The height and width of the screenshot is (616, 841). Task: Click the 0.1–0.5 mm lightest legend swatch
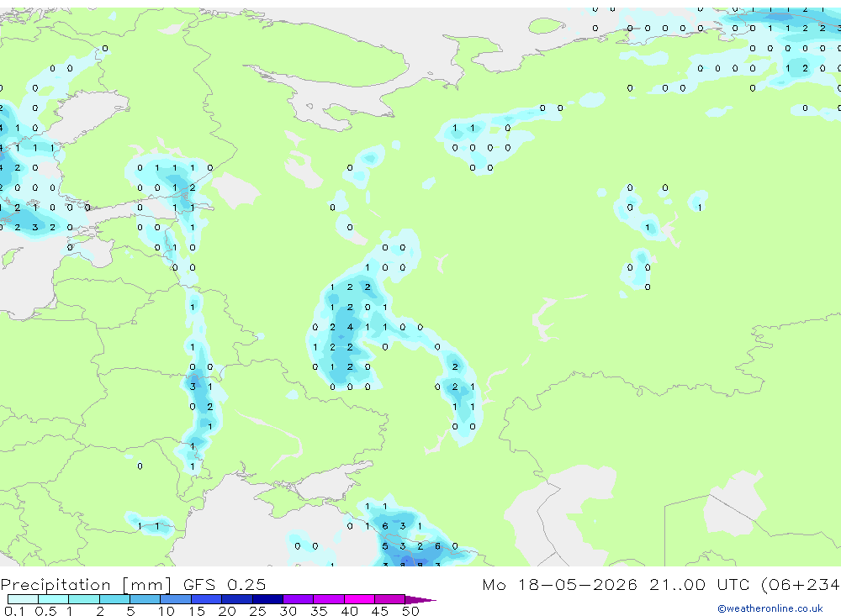[23, 599]
